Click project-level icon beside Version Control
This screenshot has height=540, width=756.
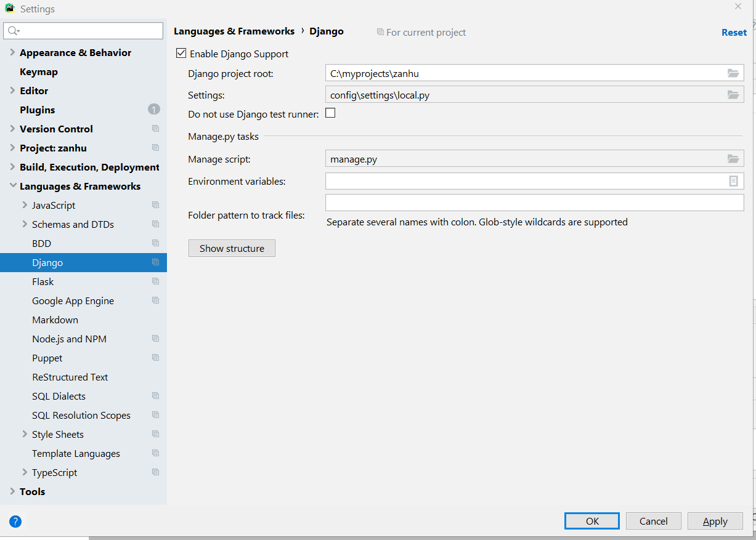(155, 129)
